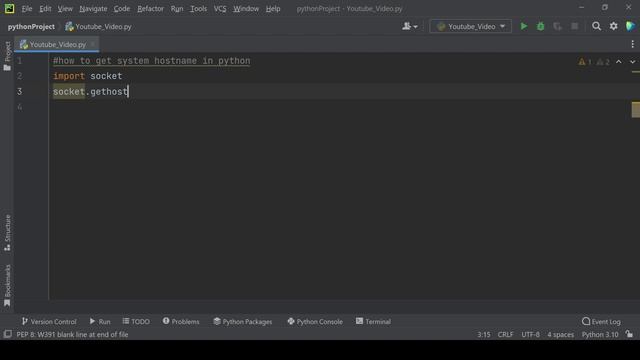Open the TODO tool window
This screenshot has width=640, height=360.
tap(136, 322)
